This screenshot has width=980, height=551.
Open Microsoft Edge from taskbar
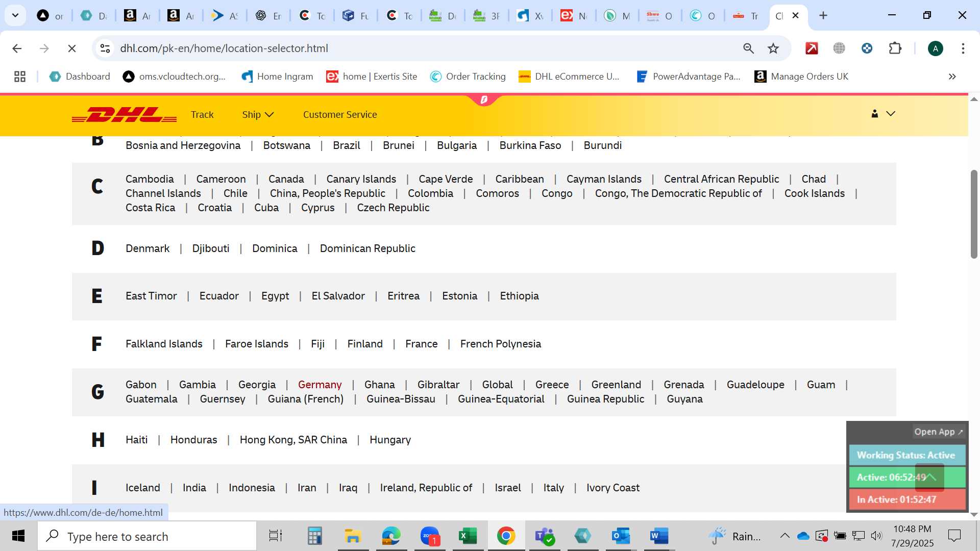(x=391, y=536)
